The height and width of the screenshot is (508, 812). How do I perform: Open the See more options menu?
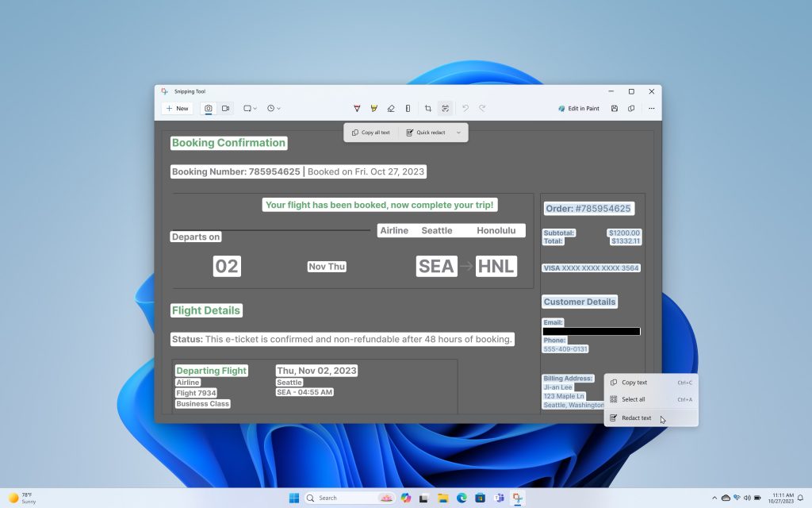point(650,108)
